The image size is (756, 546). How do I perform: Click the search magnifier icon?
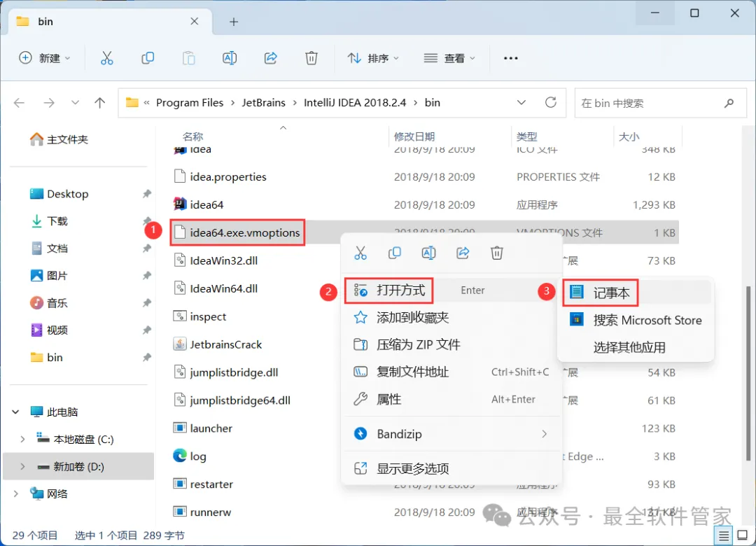(x=729, y=103)
